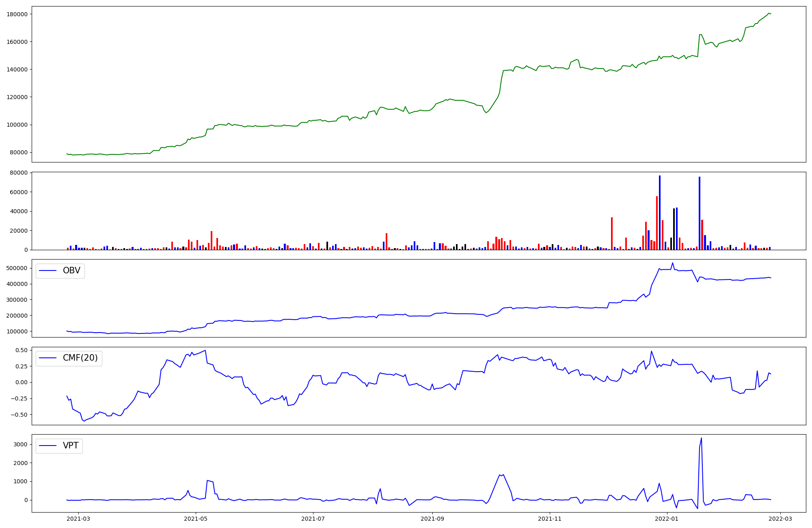Click the 80000 volume axis label
The width and height of the screenshot is (812, 528).
click(x=19, y=173)
